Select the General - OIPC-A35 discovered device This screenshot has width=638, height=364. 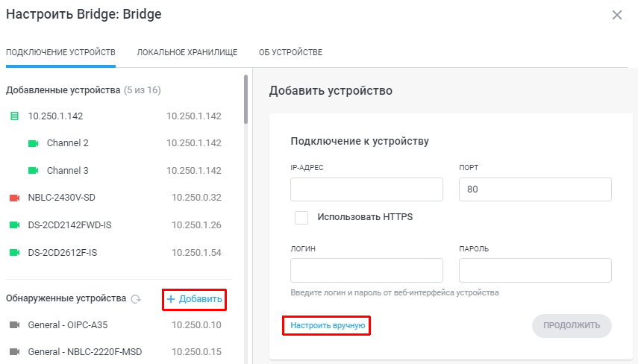[x=116, y=325]
